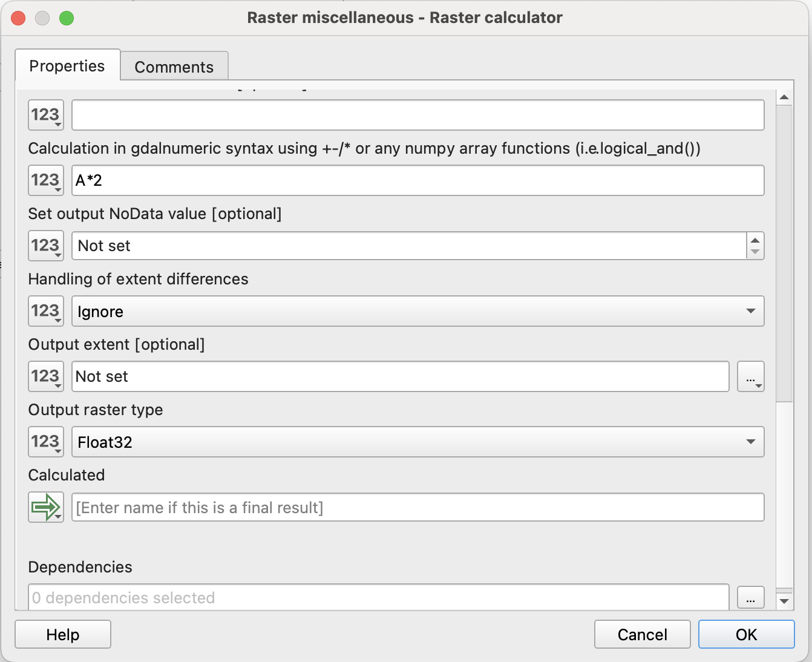Click the 123 icon beside the Output extent field
Screen dimensions: 812x662
click(x=46, y=376)
